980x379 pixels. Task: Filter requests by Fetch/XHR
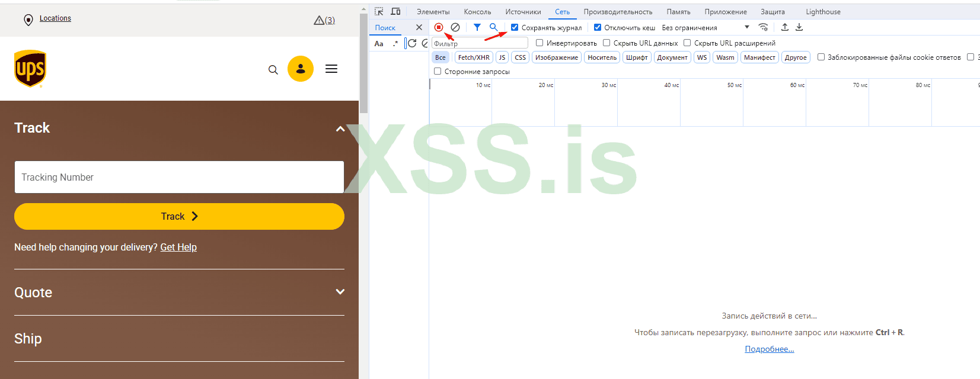[x=474, y=57]
